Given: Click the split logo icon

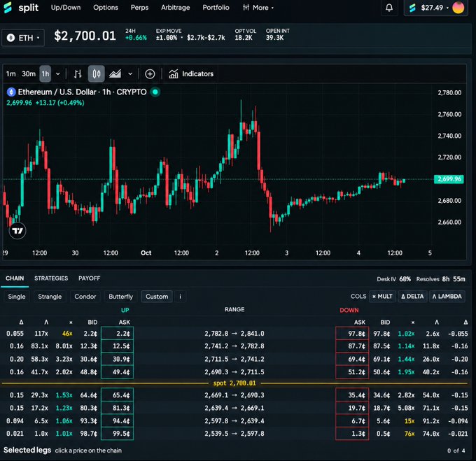Looking at the screenshot, I should [8, 8].
